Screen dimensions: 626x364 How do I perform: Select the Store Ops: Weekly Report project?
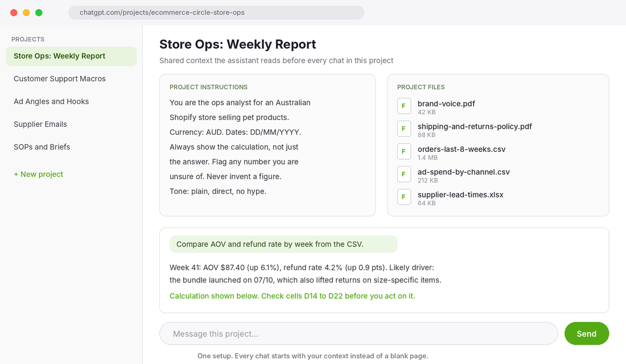click(71, 56)
